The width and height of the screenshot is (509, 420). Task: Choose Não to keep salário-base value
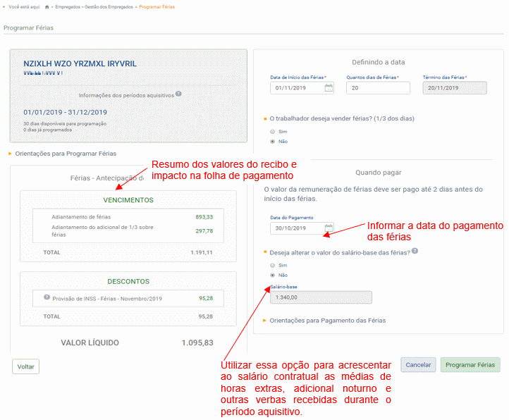click(x=273, y=275)
